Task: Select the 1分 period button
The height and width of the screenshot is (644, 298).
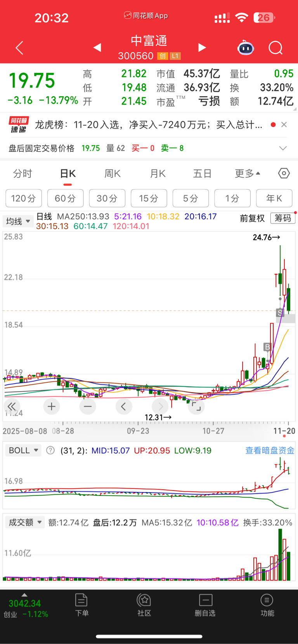Action: 232,198
